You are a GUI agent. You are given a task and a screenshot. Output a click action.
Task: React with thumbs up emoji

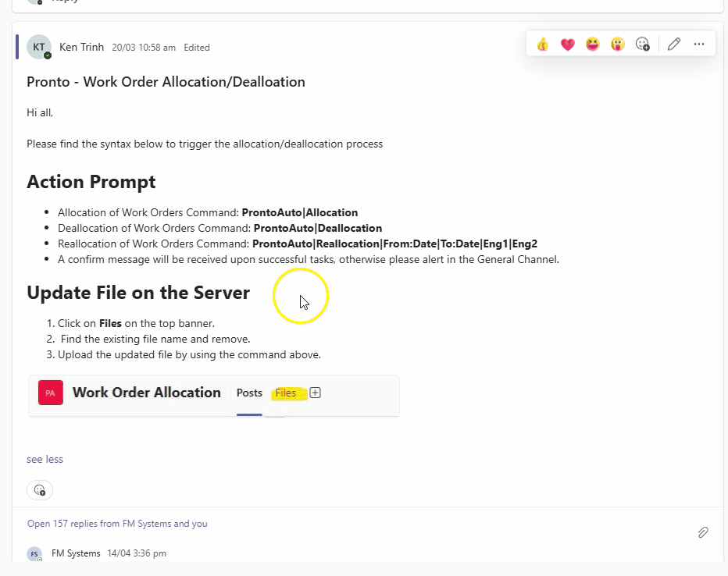[x=542, y=44]
